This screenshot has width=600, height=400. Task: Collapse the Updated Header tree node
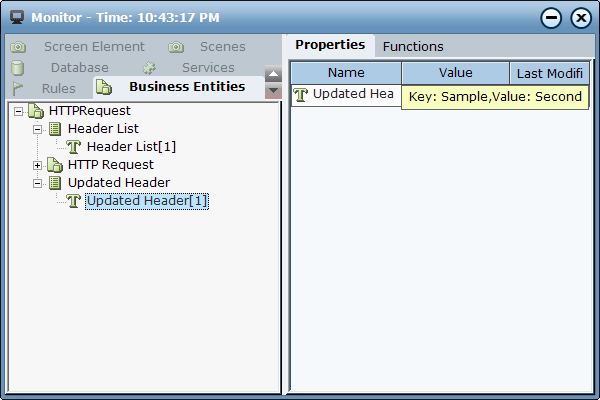click(38, 183)
